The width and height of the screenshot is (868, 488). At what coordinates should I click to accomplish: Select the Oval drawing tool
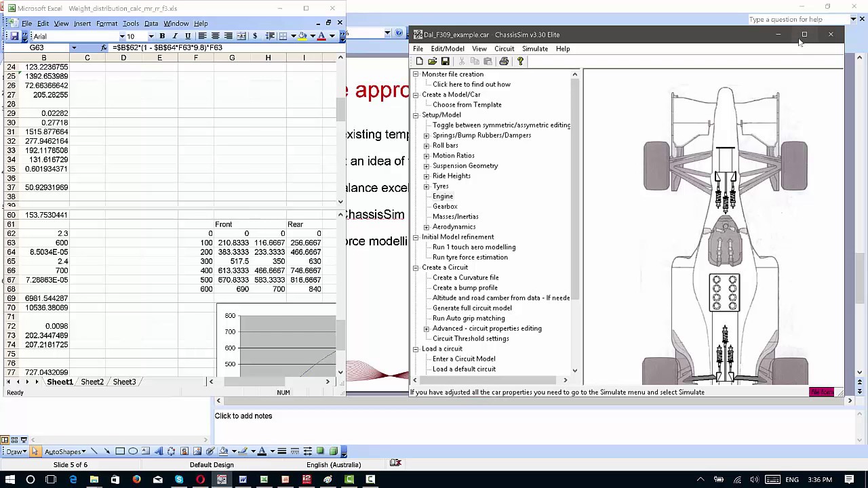tap(133, 451)
